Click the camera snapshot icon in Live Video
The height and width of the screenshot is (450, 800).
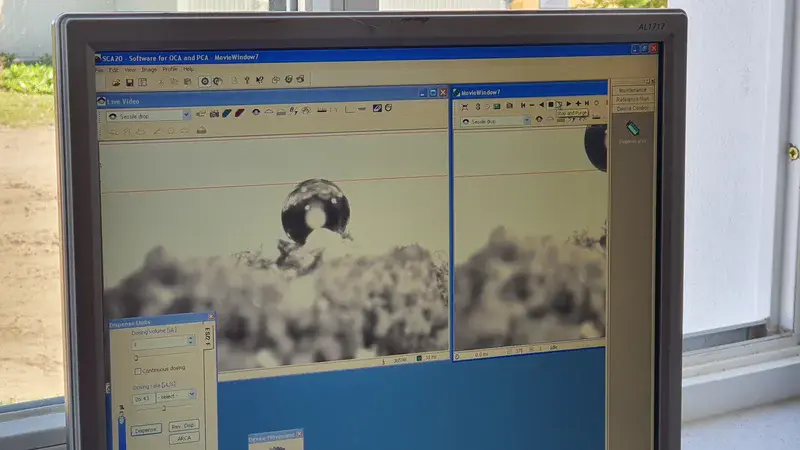(214, 113)
